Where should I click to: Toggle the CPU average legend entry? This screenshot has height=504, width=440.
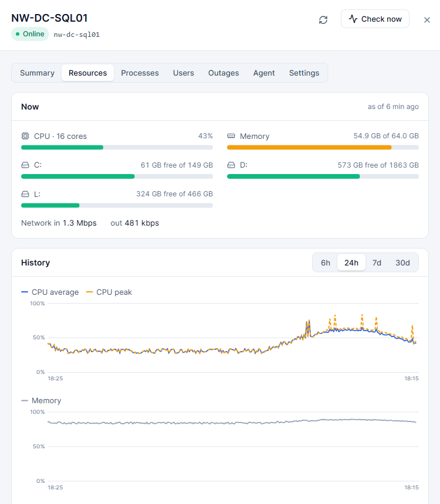pos(50,292)
